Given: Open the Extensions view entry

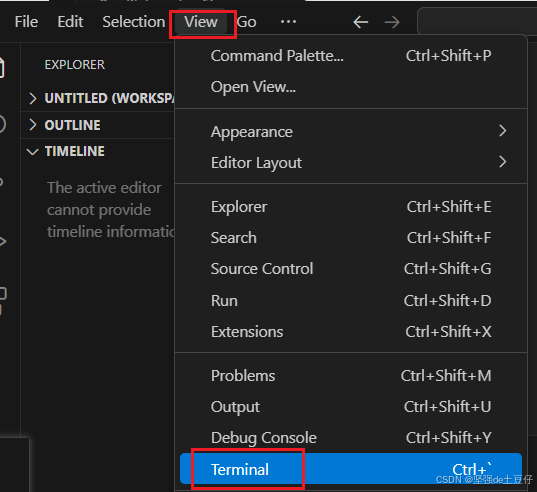Looking at the screenshot, I should pos(351,332).
